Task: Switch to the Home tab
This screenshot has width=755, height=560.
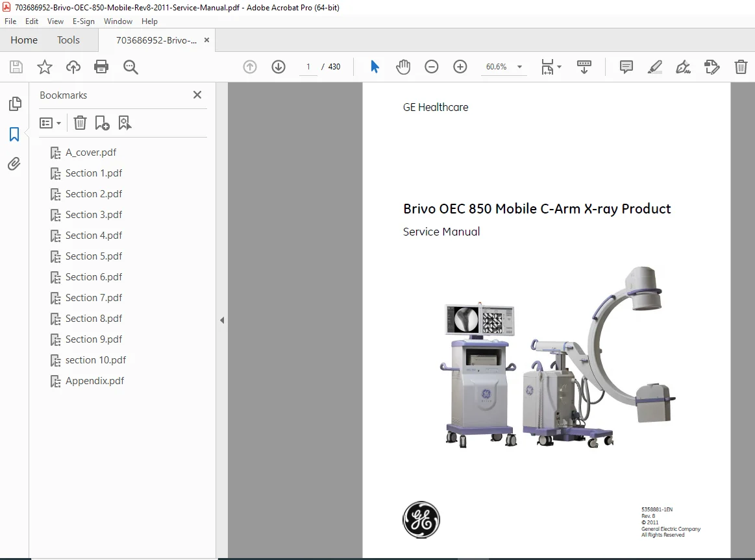Action: click(24, 40)
